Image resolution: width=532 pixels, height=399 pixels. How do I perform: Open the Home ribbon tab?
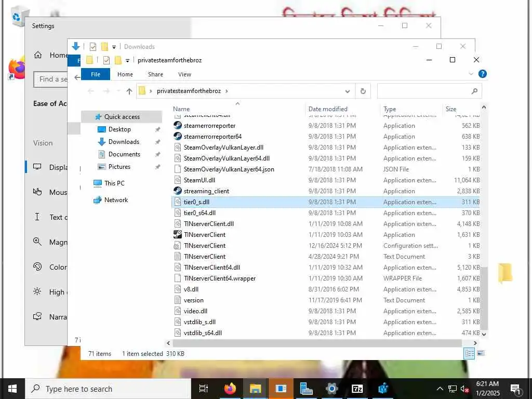point(125,74)
